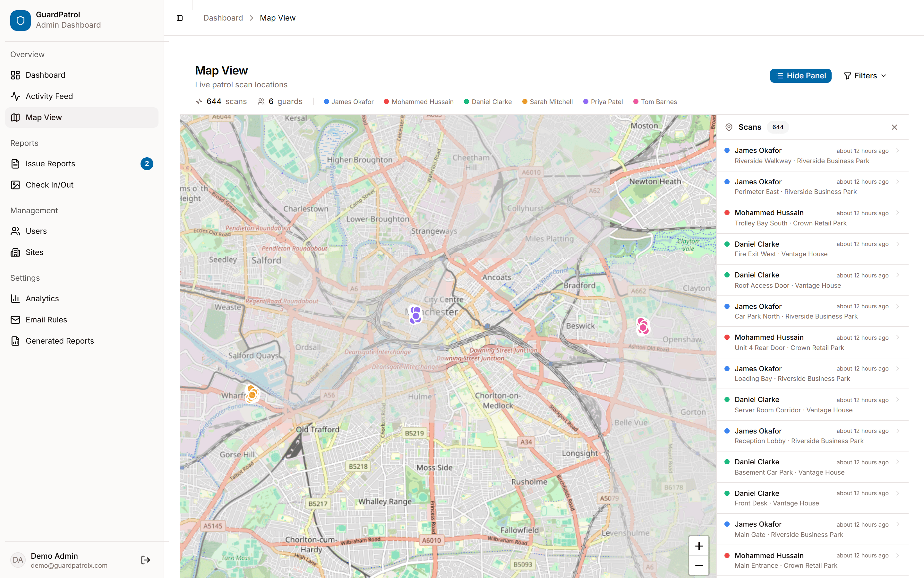The image size is (924, 578).
Task: Expand the Fire Exit West scan chevron
Action: 897,244
